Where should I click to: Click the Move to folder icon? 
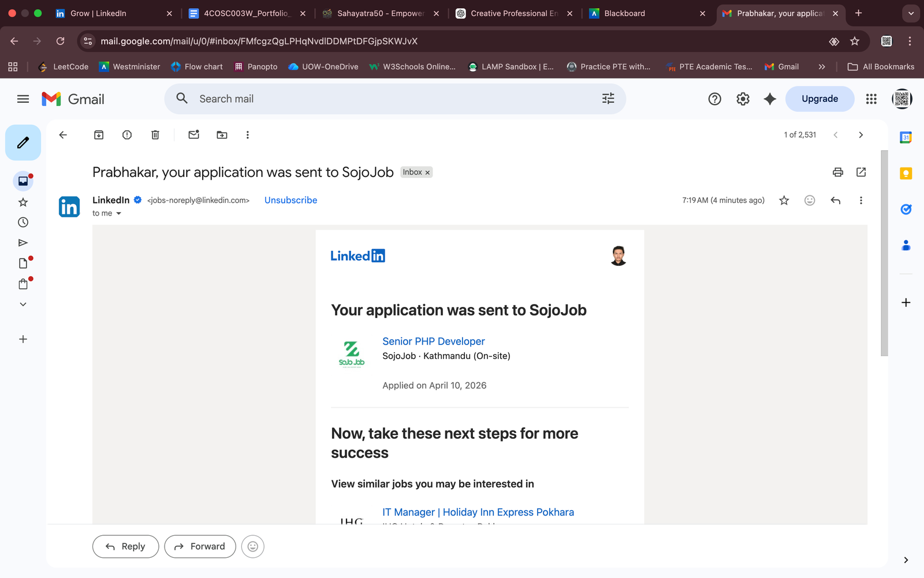point(222,135)
